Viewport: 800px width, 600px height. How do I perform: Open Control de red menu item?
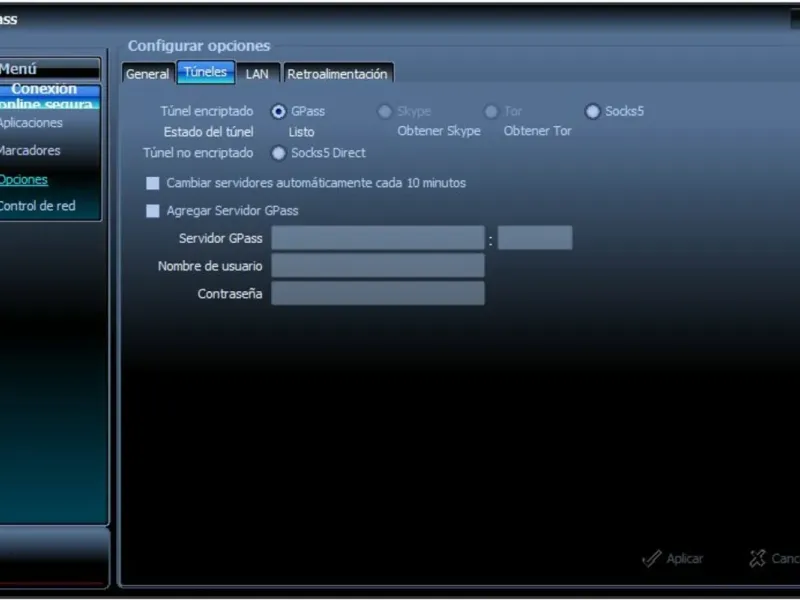[37, 206]
